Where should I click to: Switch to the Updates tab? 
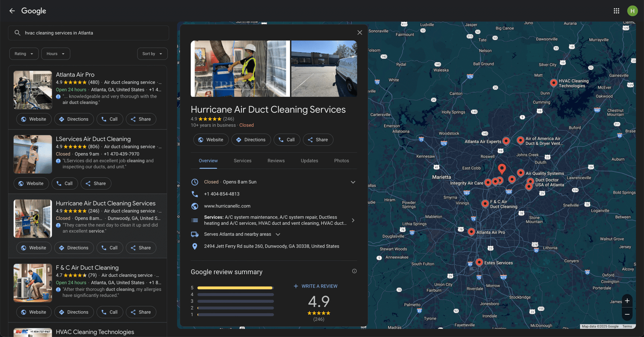[x=310, y=161]
